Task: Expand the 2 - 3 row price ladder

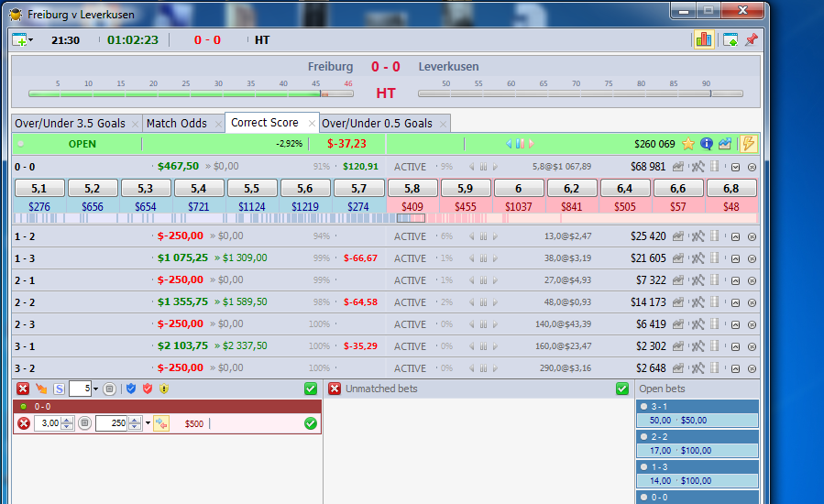Action: (x=736, y=324)
